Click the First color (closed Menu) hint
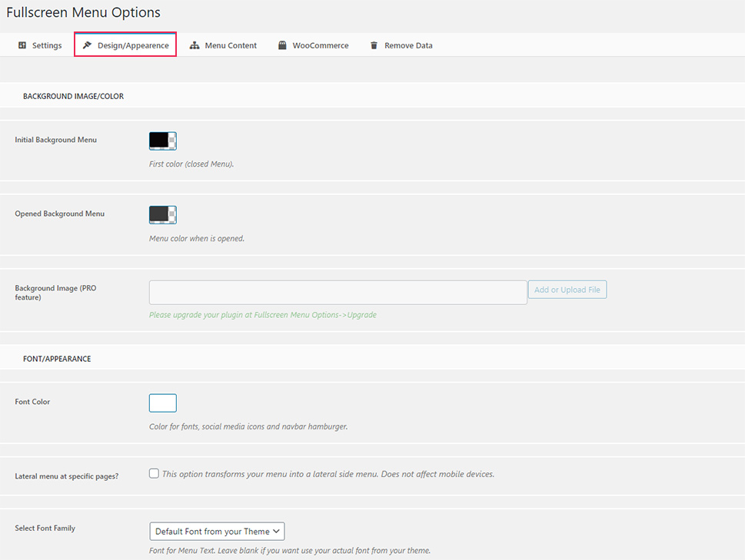 click(x=191, y=164)
